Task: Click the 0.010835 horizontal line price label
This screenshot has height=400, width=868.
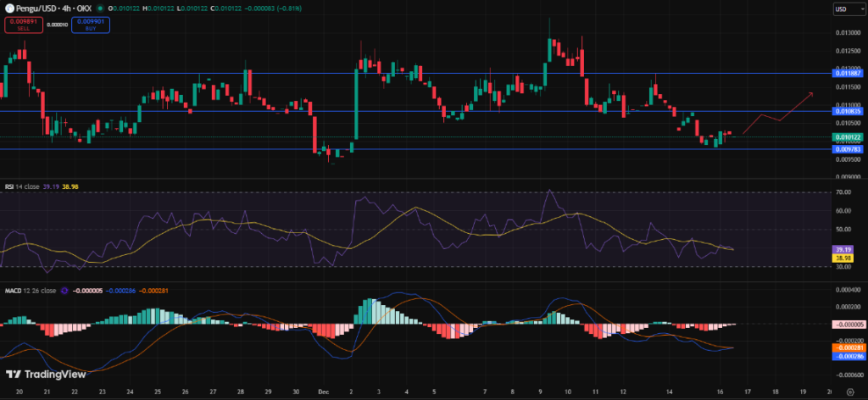Action: tap(848, 111)
